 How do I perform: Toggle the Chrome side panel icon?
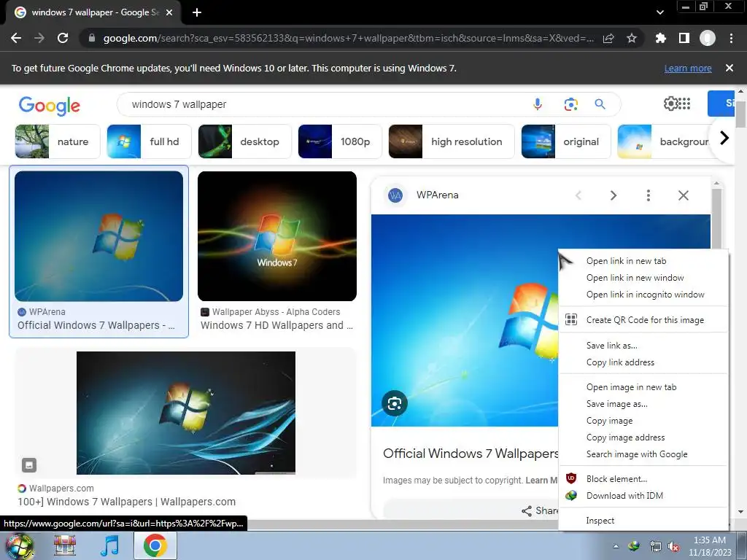[684, 38]
